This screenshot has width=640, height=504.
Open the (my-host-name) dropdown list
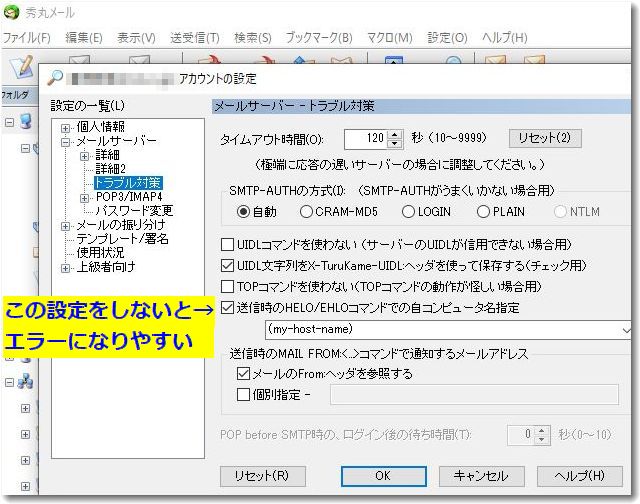tap(626, 330)
